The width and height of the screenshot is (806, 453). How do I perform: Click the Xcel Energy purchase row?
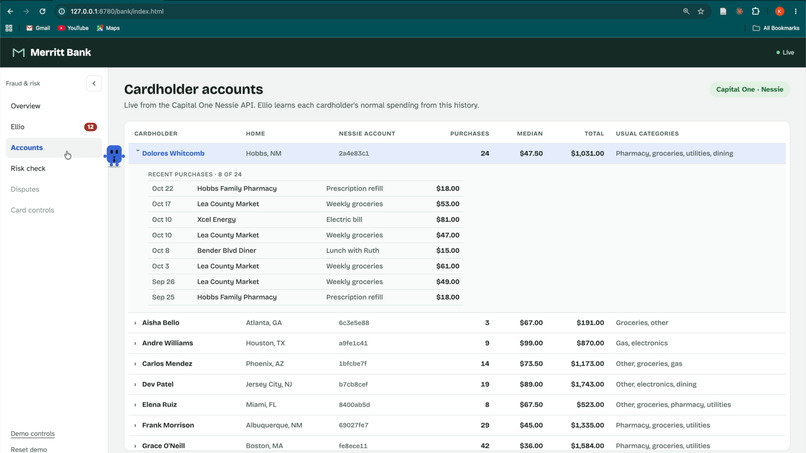(x=305, y=219)
